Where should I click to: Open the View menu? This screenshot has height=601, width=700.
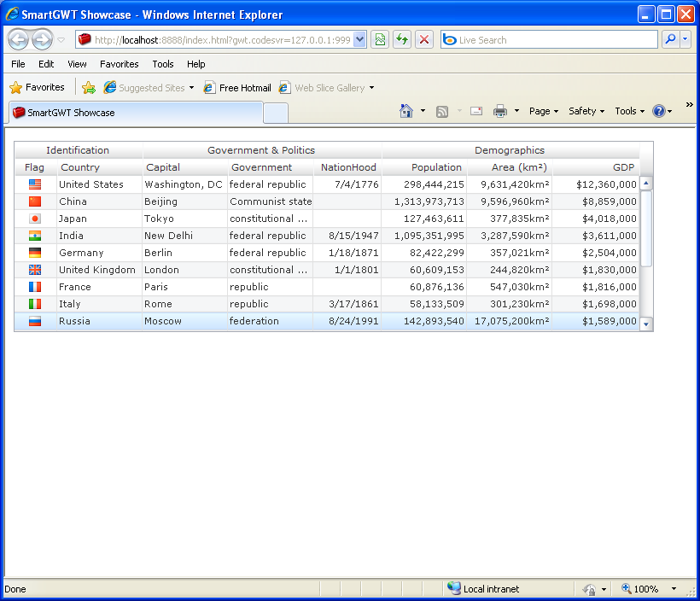77,64
